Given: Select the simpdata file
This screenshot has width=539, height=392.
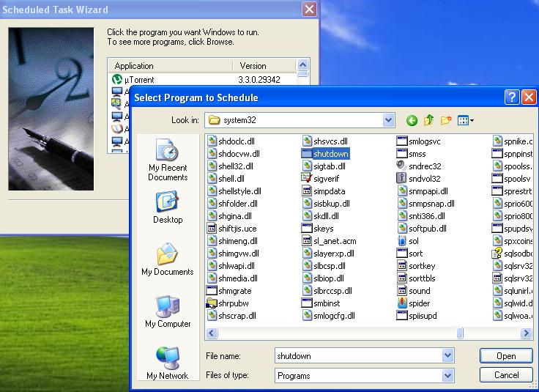Looking at the screenshot, I should (324, 191).
